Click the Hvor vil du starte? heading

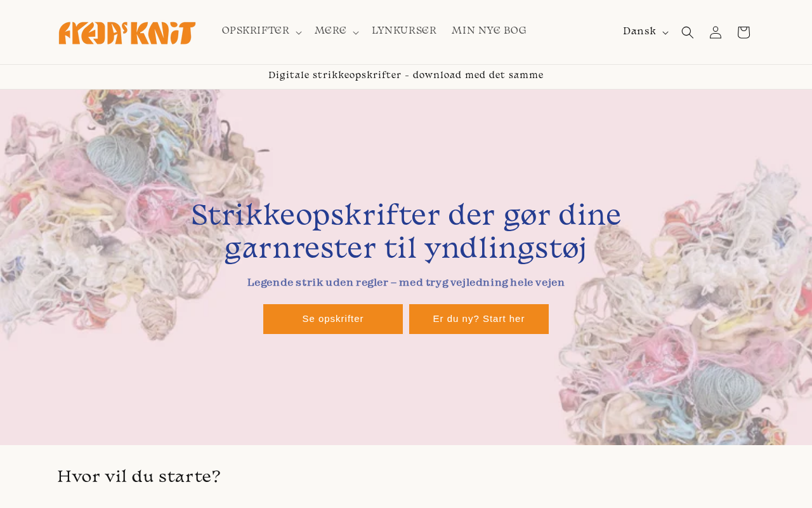(x=139, y=477)
